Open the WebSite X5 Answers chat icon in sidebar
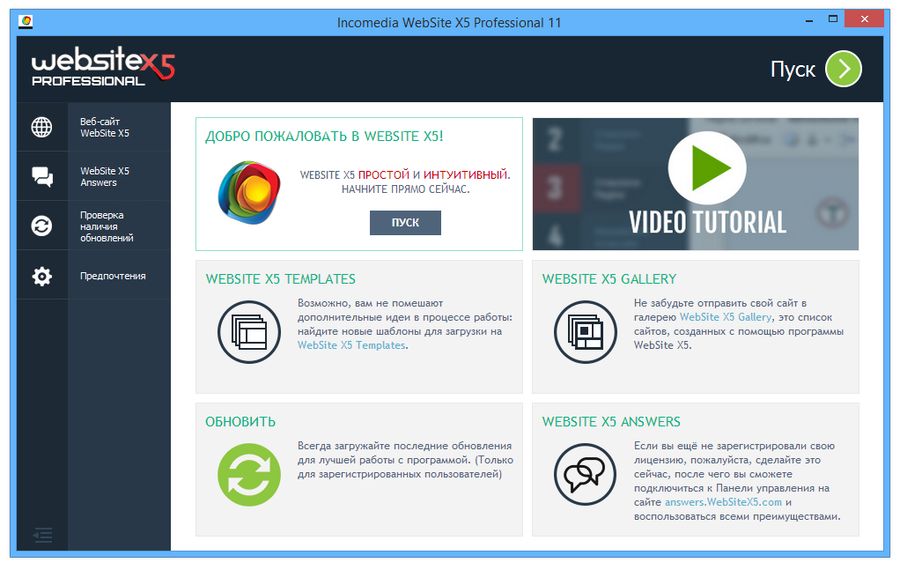 click(42, 177)
